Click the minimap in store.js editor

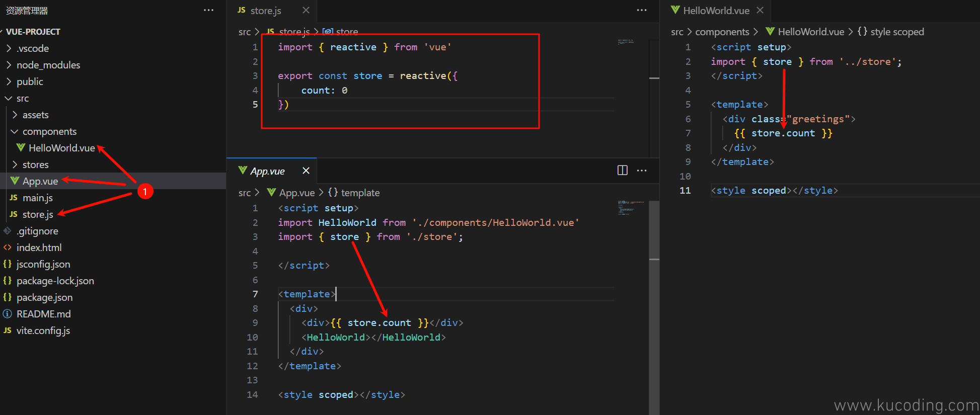(626, 42)
